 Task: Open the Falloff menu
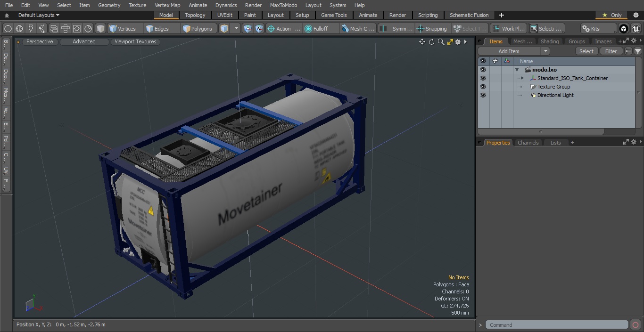321,29
